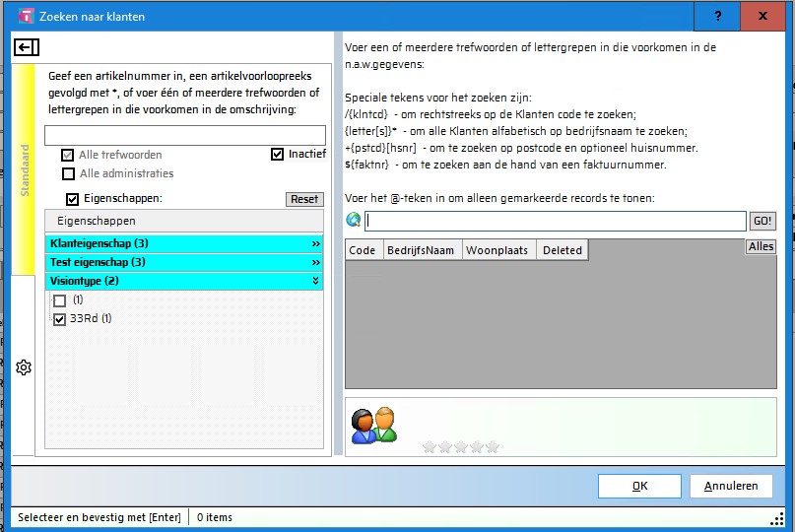Click the collapse panel arrow icon
795x532 pixels.
tap(27, 47)
